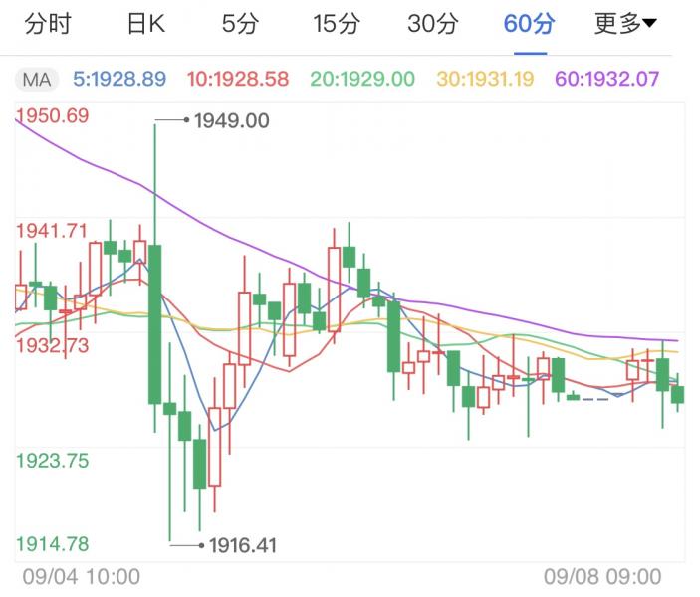Click the 1932.73 middle price label
700x597 pixels.
pyautogui.click(x=53, y=346)
